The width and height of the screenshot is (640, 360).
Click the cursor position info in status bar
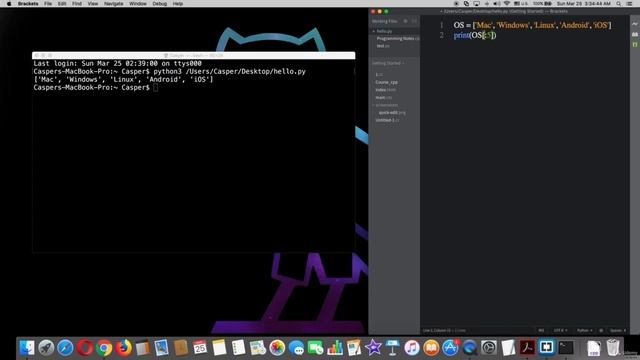(444, 331)
